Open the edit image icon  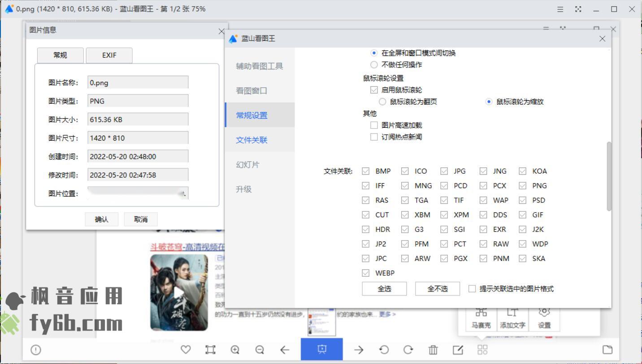[x=458, y=350]
